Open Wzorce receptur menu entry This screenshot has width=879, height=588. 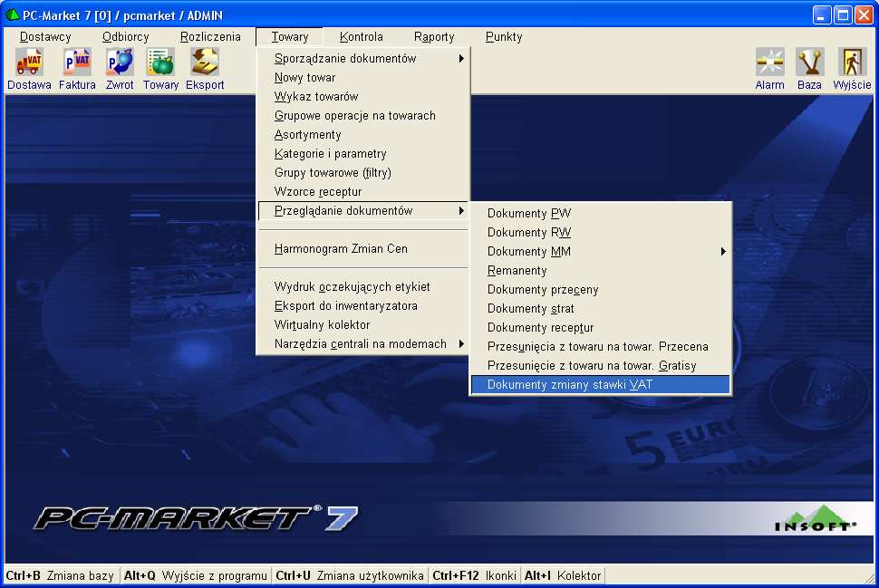(x=363, y=192)
